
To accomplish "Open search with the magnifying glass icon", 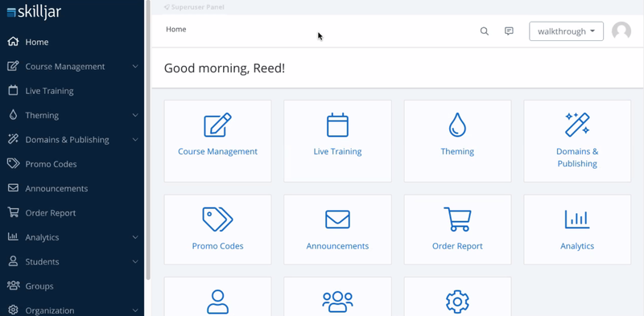I will pyautogui.click(x=485, y=31).
